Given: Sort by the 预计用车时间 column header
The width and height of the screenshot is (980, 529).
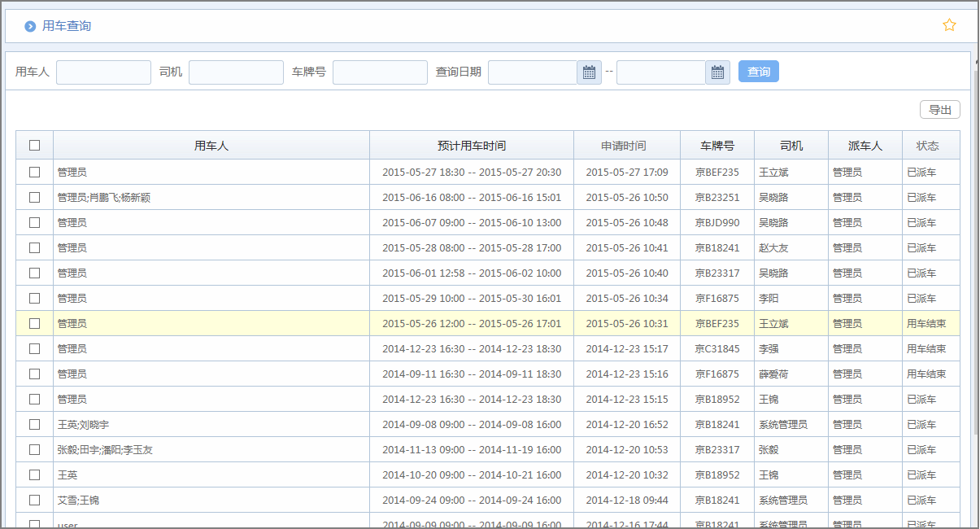Looking at the screenshot, I should click(472, 146).
